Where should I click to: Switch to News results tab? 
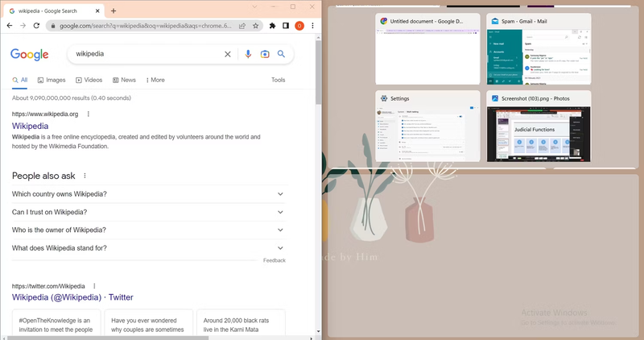coord(125,81)
